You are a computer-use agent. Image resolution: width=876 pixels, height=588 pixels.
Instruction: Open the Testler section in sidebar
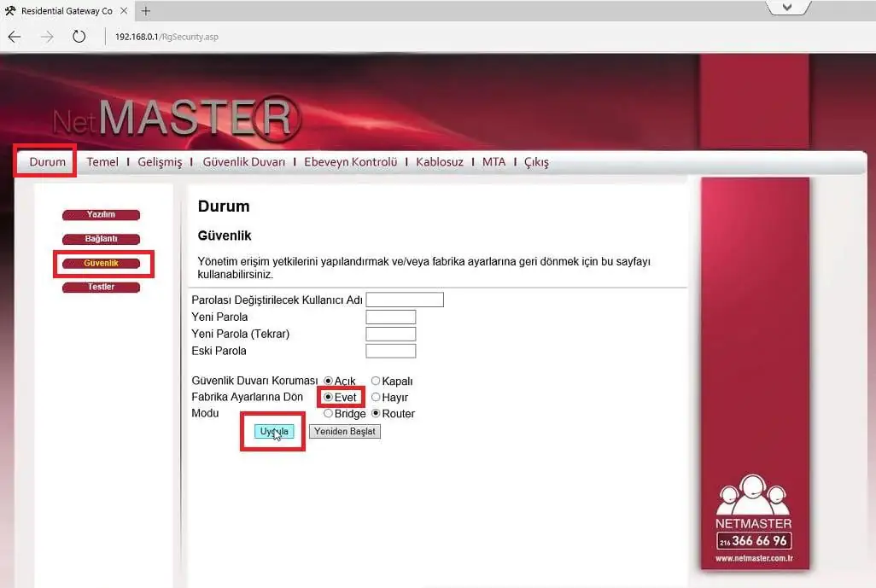point(101,287)
